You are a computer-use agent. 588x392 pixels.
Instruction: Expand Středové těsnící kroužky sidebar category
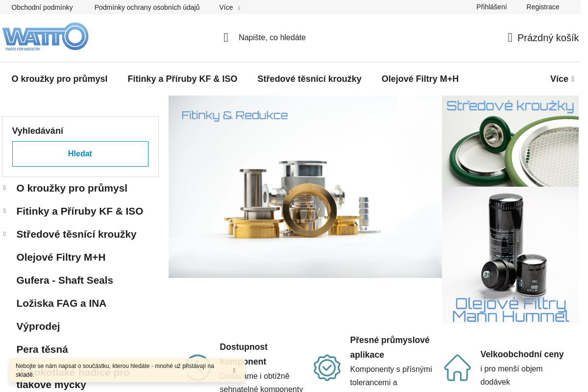coord(5,234)
